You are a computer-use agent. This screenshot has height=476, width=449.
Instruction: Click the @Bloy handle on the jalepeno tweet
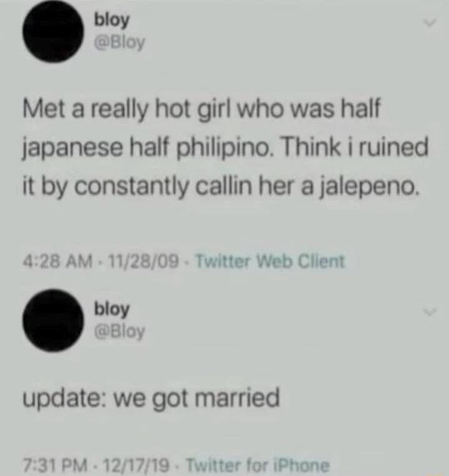tap(120, 43)
